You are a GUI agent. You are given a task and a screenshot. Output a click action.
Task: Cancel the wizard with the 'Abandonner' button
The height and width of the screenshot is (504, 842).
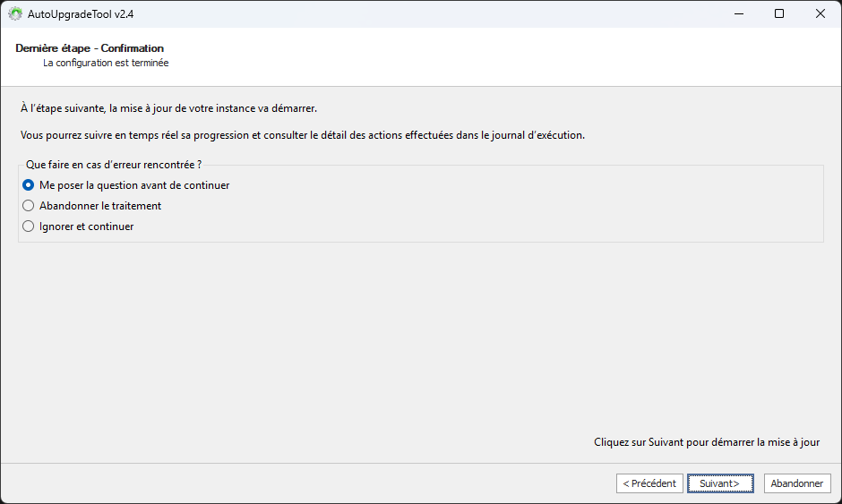point(796,483)
